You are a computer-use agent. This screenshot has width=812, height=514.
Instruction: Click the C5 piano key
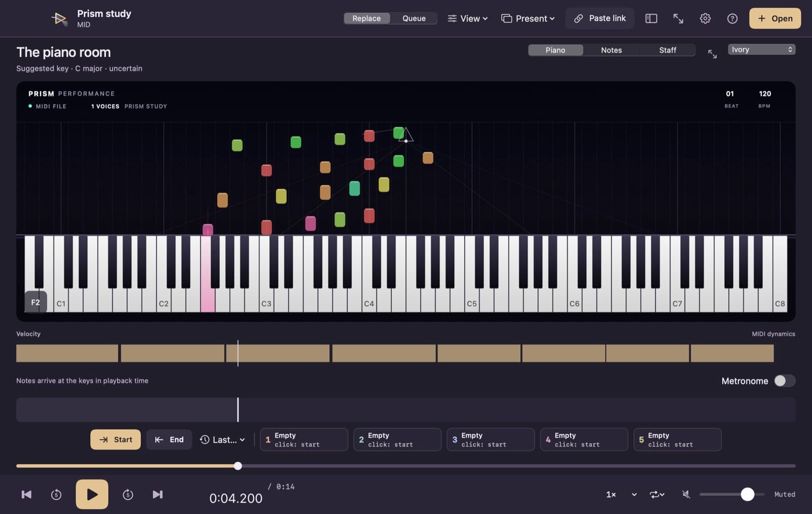click(471, 299)
